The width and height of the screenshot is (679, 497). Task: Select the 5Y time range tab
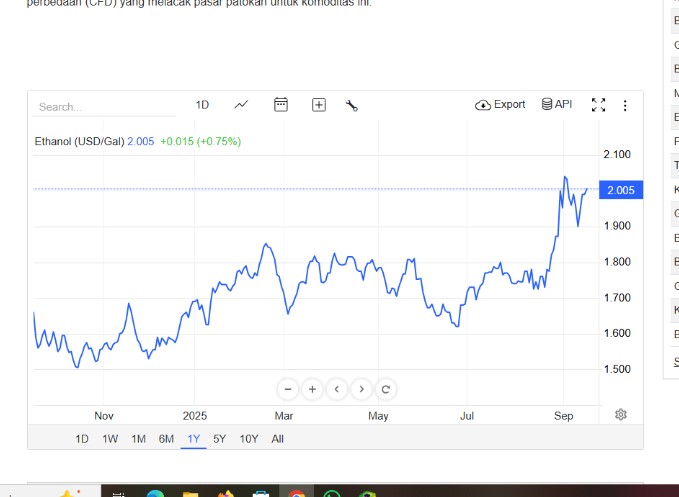coord(220,439)
